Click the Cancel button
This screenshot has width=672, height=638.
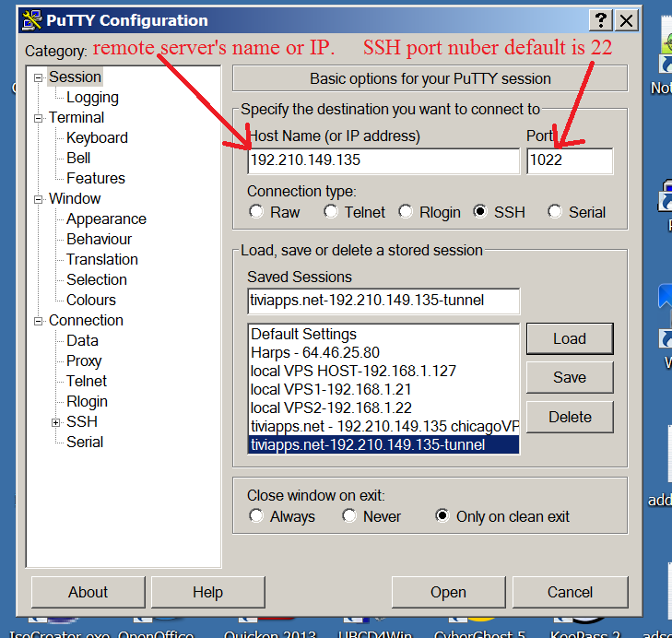570,592
